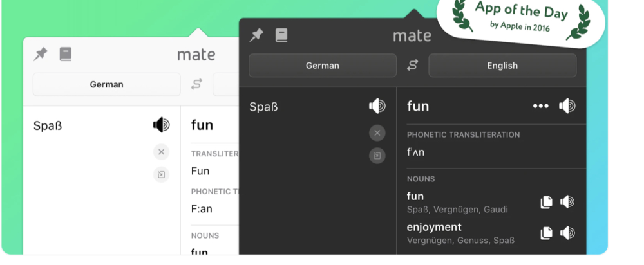Pin the light Mate window

tap(40, 54)
